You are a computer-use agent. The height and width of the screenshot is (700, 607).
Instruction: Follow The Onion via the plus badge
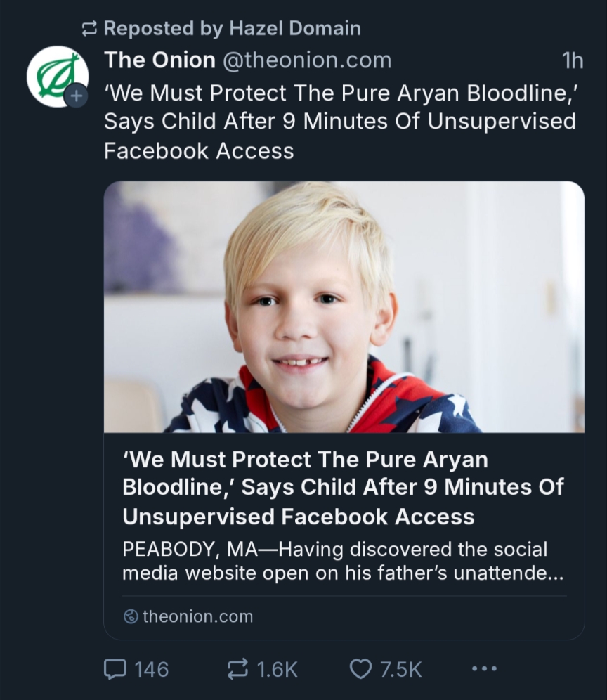pos(76,95)
